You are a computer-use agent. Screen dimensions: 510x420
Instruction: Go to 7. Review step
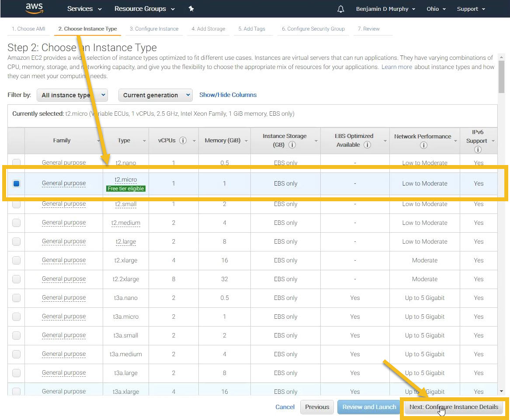368,28
